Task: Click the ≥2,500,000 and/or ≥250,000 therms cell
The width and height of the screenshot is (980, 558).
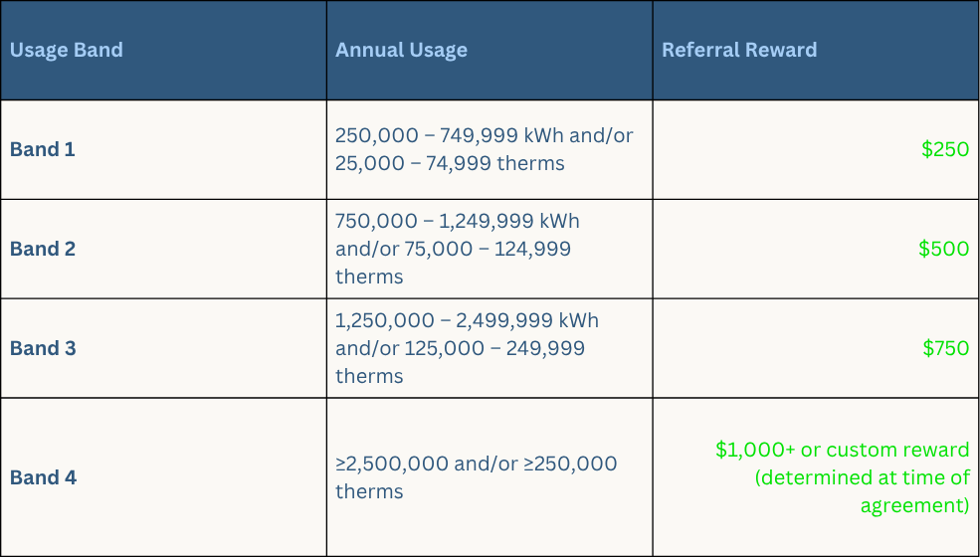Action: [477, 477]
